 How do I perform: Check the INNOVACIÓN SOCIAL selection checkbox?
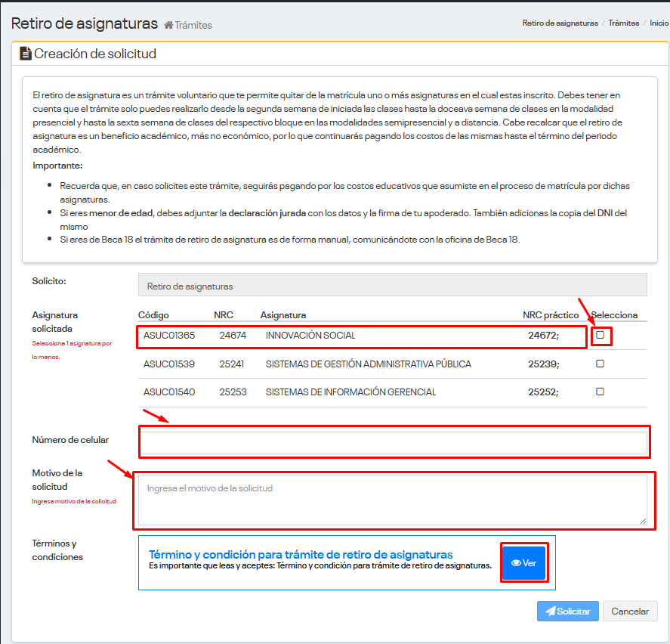pyautogui.click(x=601, y=335)
